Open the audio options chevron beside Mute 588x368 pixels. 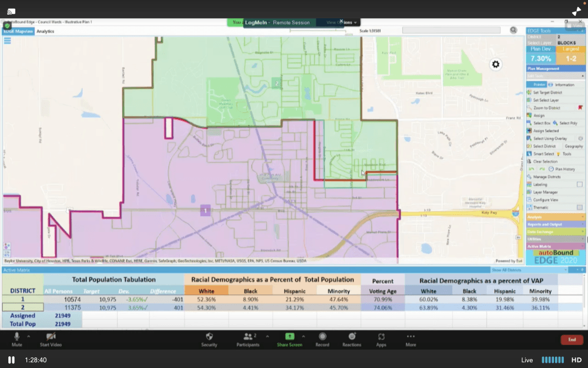pos(28,336)
